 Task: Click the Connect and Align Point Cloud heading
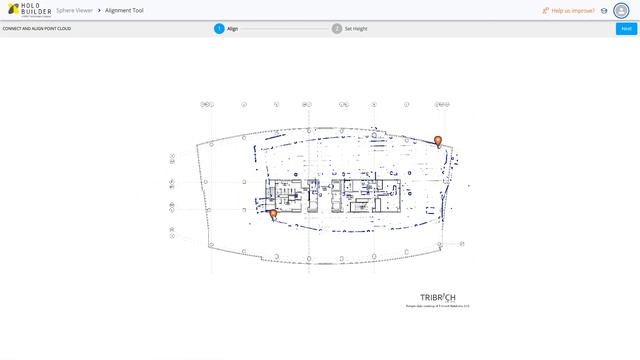tap(37, 29)
